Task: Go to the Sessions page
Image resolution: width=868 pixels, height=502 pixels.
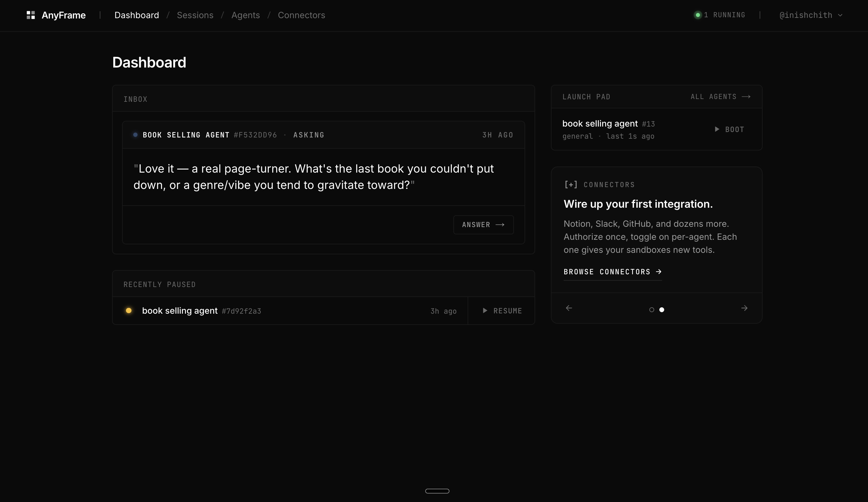Action: click(x=195, y=15)
